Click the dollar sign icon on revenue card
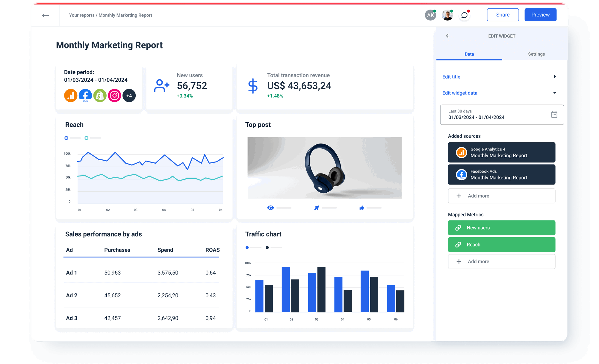Viewport: 599px width, 364px height. pos(253,86)
